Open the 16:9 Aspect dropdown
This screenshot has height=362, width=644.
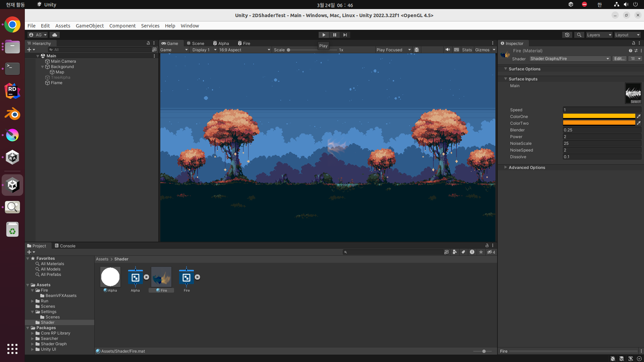[245, 50]
